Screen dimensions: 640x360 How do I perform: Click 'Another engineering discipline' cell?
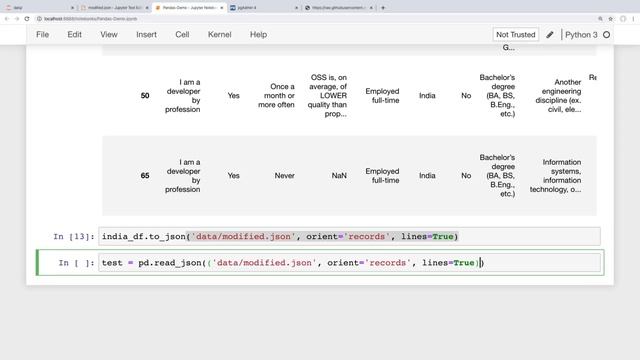click(x=558, y=96)
